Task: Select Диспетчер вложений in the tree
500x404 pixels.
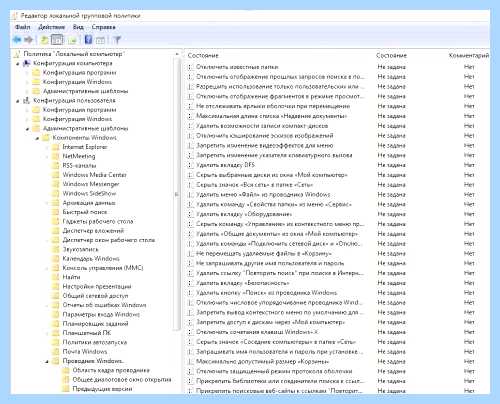Action: [x=93, y=231]
